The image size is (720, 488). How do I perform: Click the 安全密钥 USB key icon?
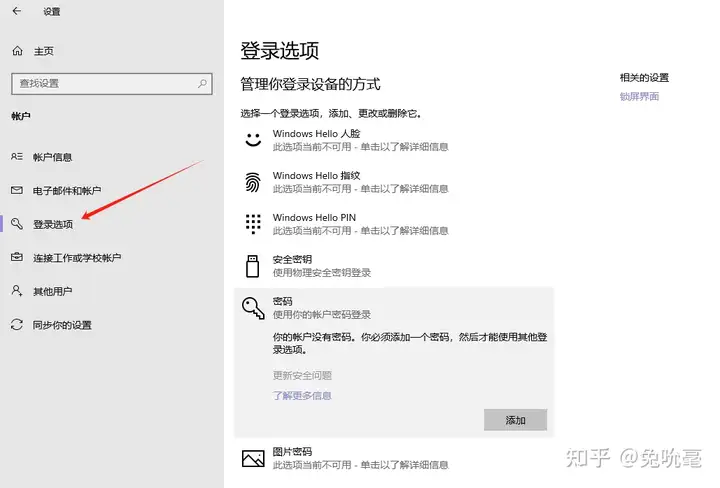click(x=252, y=266)
